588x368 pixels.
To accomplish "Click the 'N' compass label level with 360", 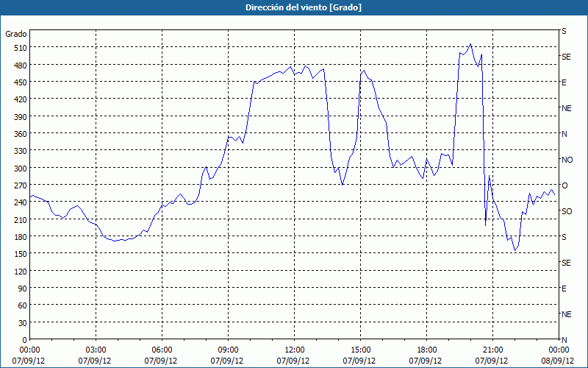I will coord(564,134).
